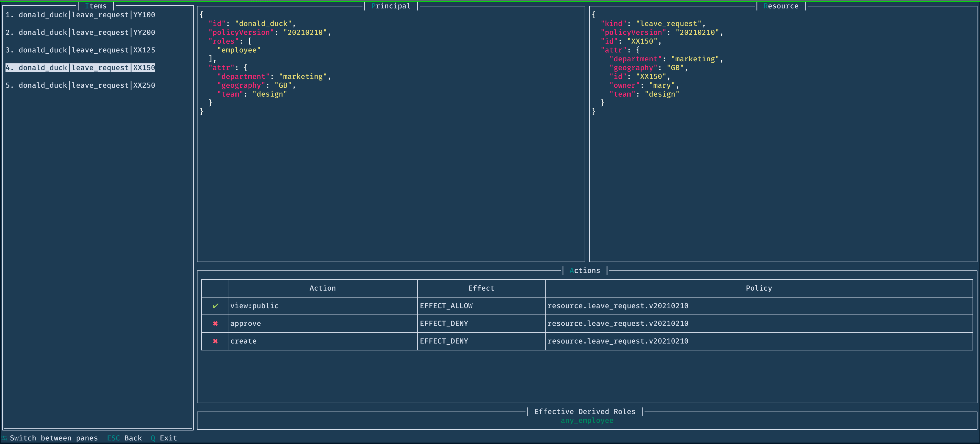The width and height of the screenshot is (980, 444).
Task: Select item 1 leave_request YY100
Action: 80,15
